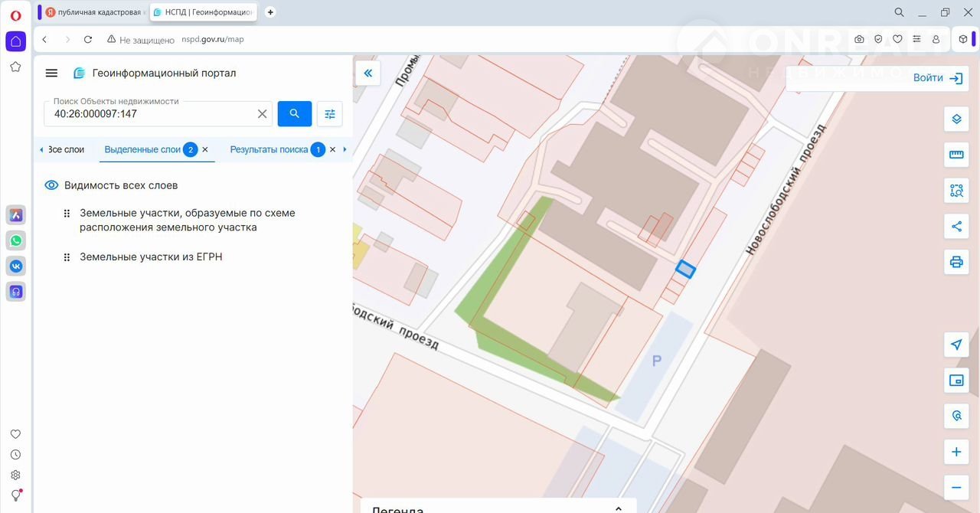980x513 pixels.
Task: Select the ruler measurement tool
Action: point(955,155)
